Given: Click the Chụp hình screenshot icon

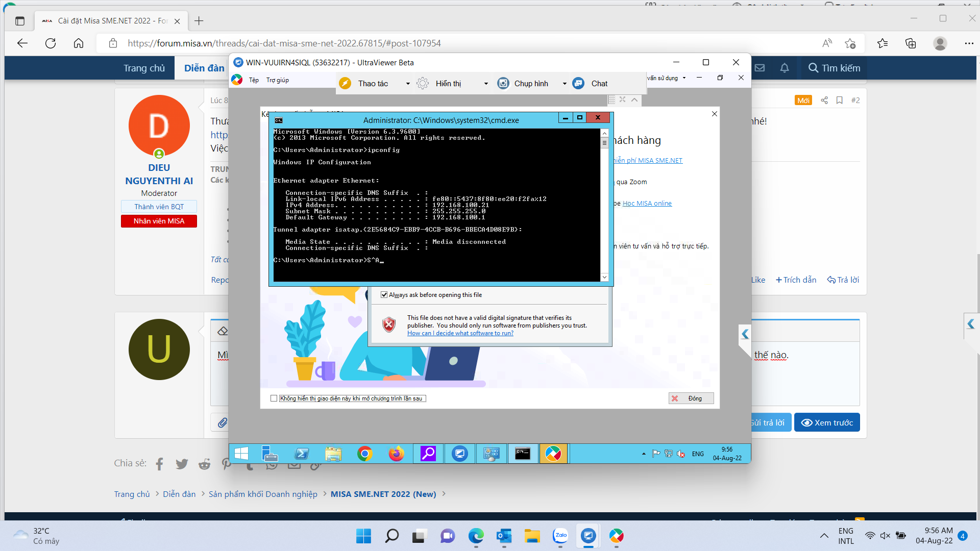Looking at the screenshot, I should (503, 83).
